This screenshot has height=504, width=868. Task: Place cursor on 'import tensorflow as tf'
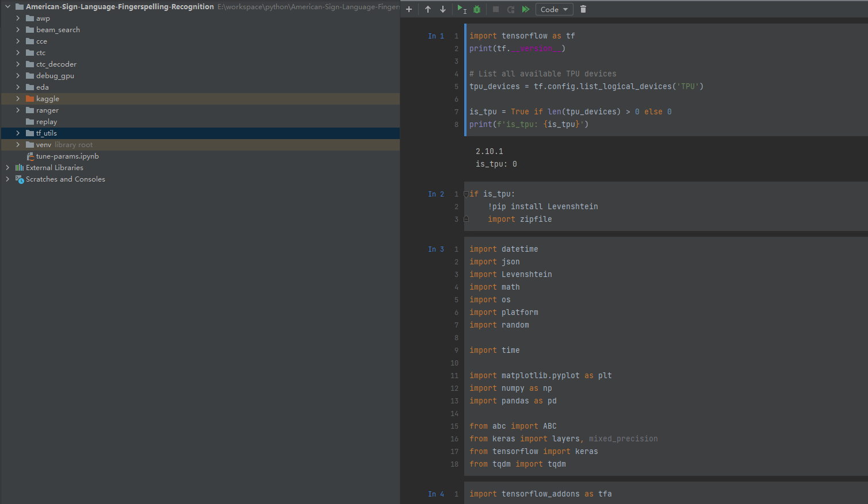[522, 36]
